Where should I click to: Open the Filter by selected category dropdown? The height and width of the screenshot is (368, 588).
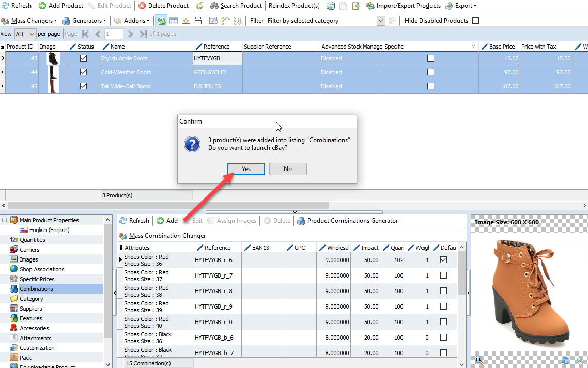pos(381,21)
